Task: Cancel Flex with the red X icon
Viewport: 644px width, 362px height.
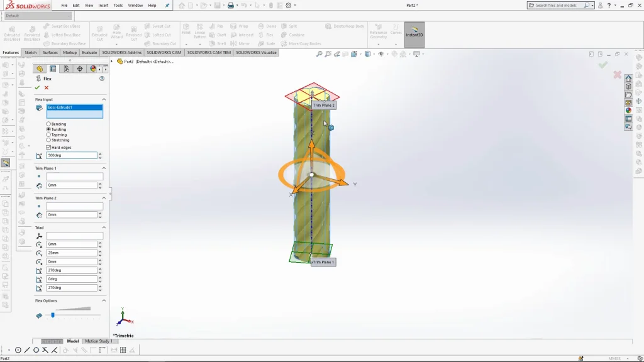Action: click(x=47, y=88)
